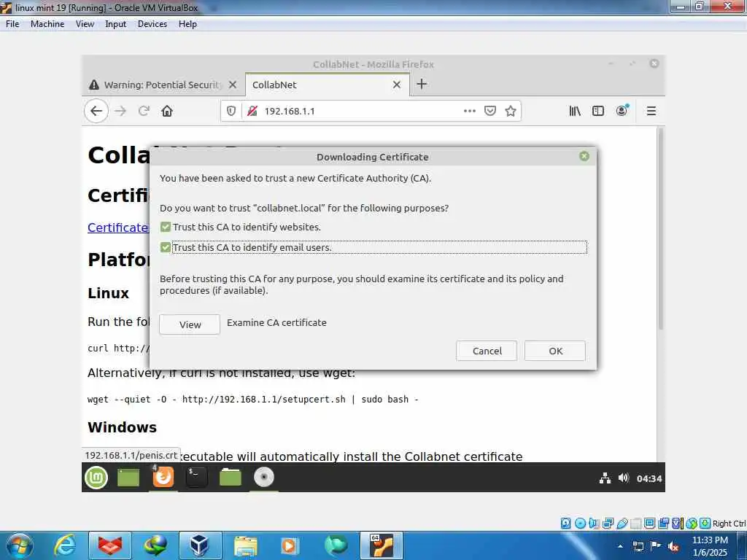The width and height of the screenshot is (747, 560).
Task: Open VirtualBox manager taskbar icon
Action: (x=200, y=545)
